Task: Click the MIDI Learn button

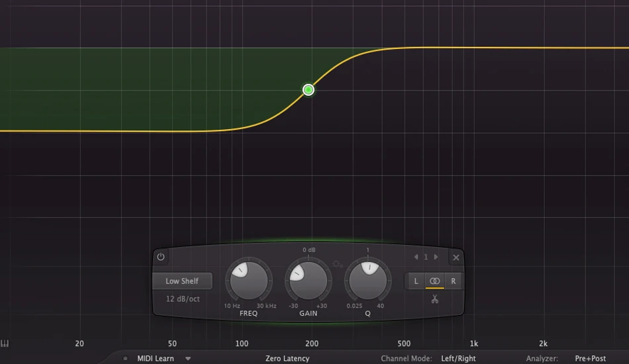Action: (155, 359)
